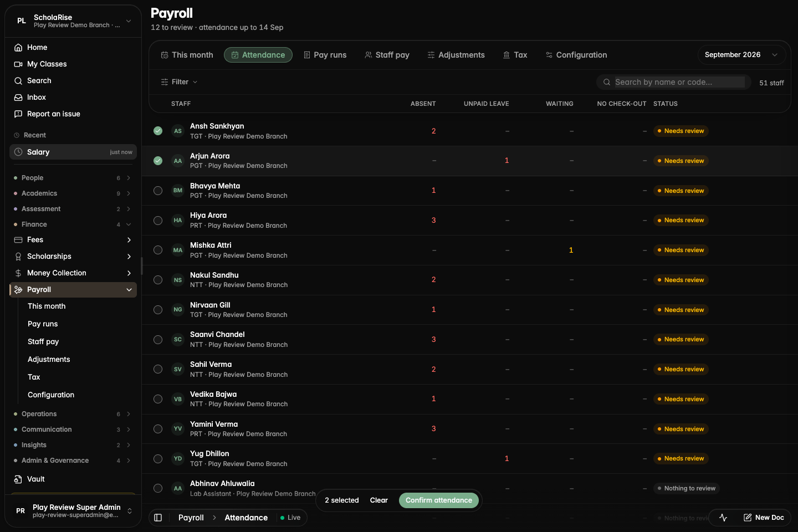Clear the current selection

(x=379, y=500)
